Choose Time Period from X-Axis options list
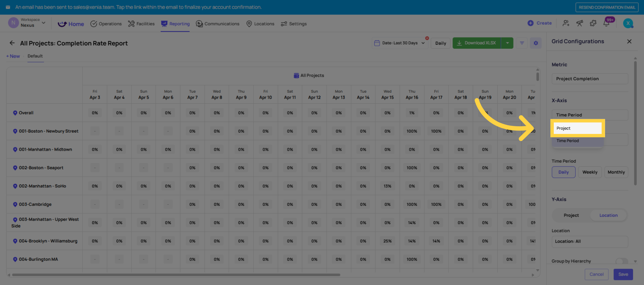The height and width of the screenshot is (285, 644). click(578, 141)
